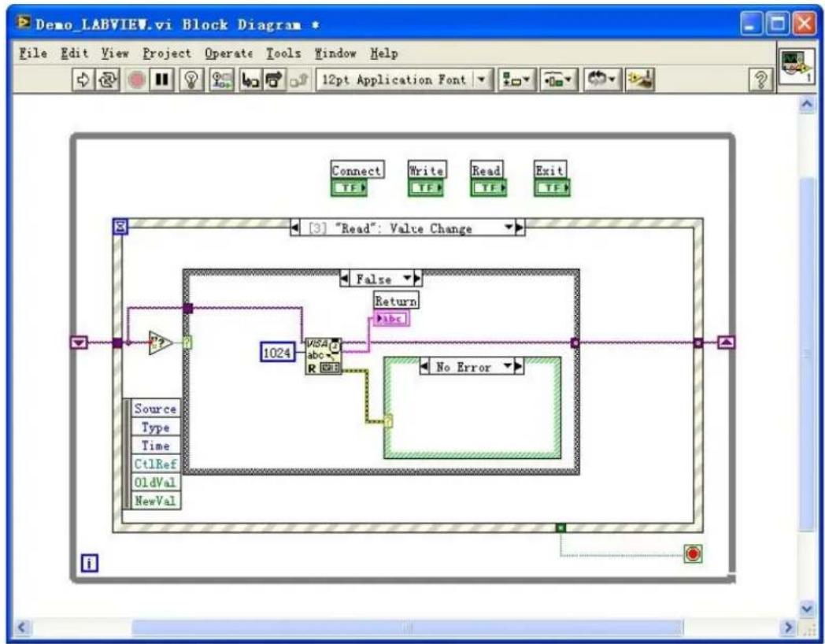Select Source event data node
Viewport: 825px width, 644px height.
point(154,409)
